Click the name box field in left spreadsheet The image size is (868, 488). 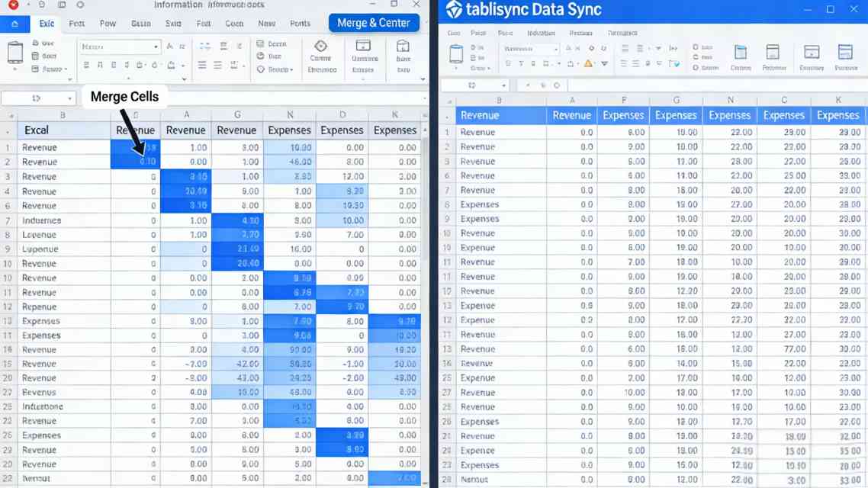click(38, 98)
